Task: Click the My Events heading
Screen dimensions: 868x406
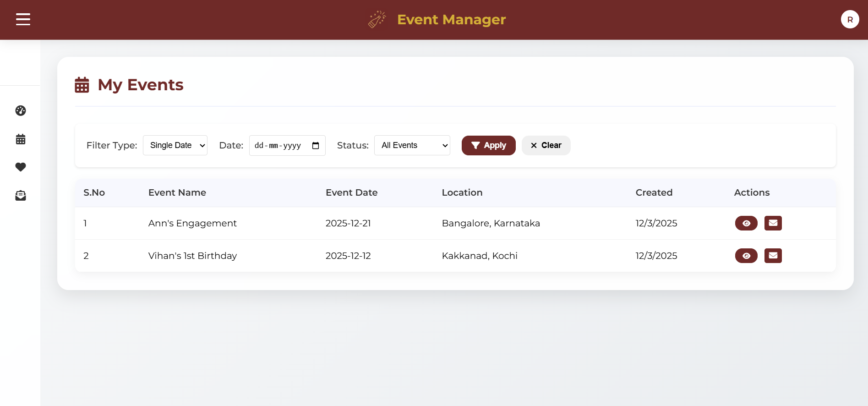Action: [141, 85]
